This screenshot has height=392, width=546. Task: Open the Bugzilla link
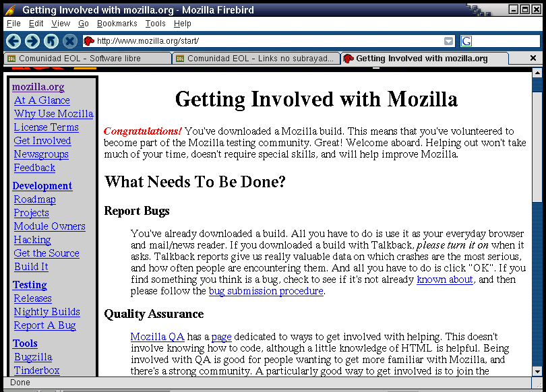pos(33,357)
